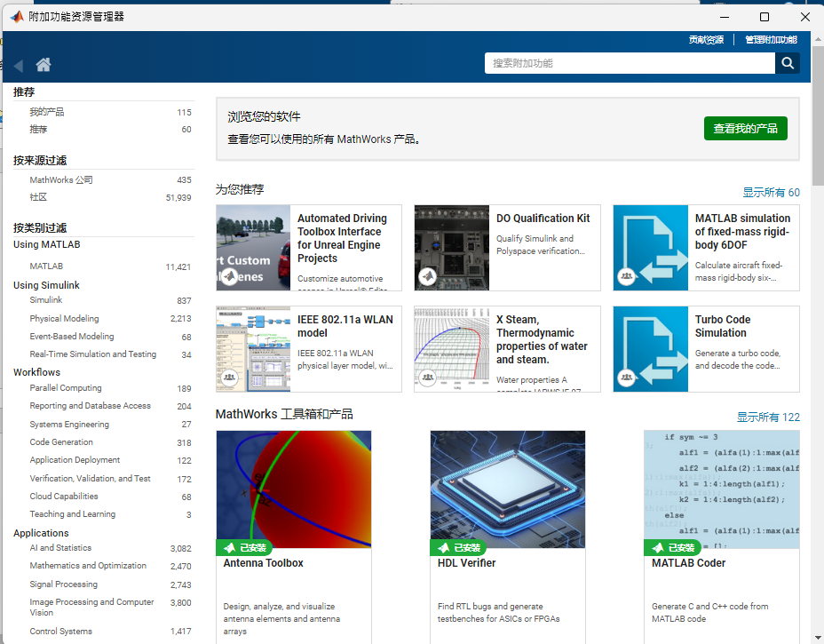Choose Physical Modeling category
The image size is (824, 644).
64,319
